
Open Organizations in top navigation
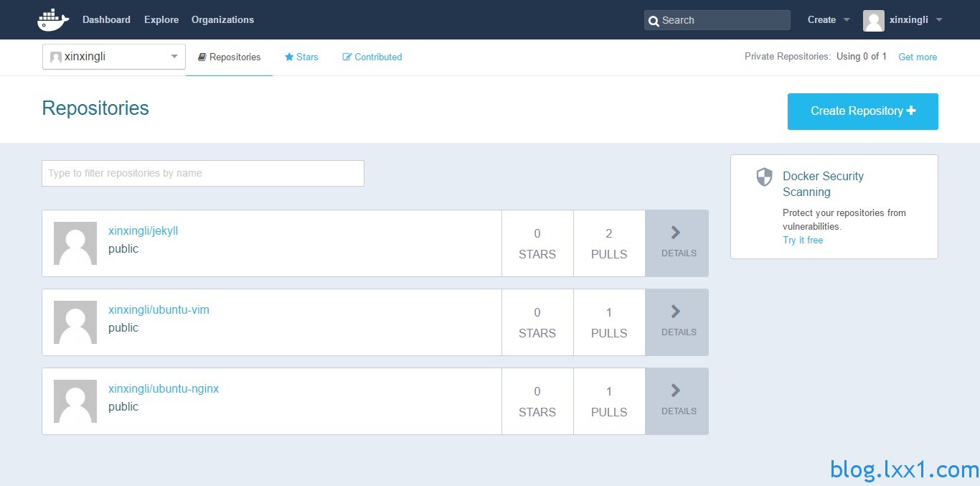[222, 20]
